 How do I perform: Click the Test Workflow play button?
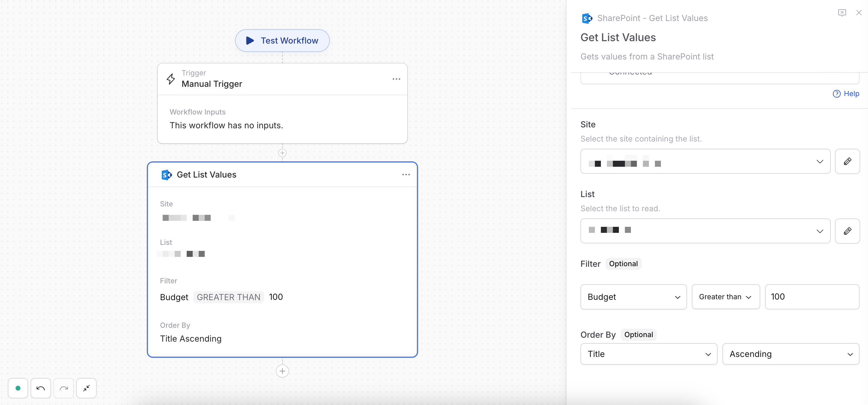[x=282, y=41]
